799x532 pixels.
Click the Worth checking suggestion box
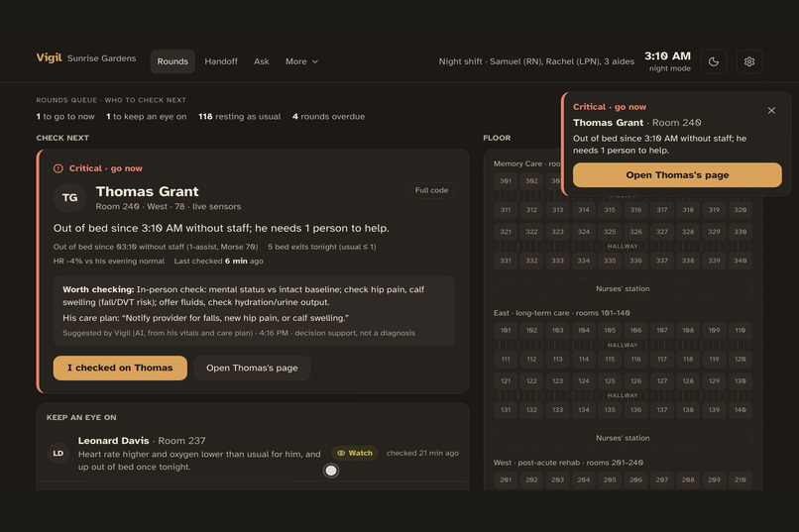(254, 311)
